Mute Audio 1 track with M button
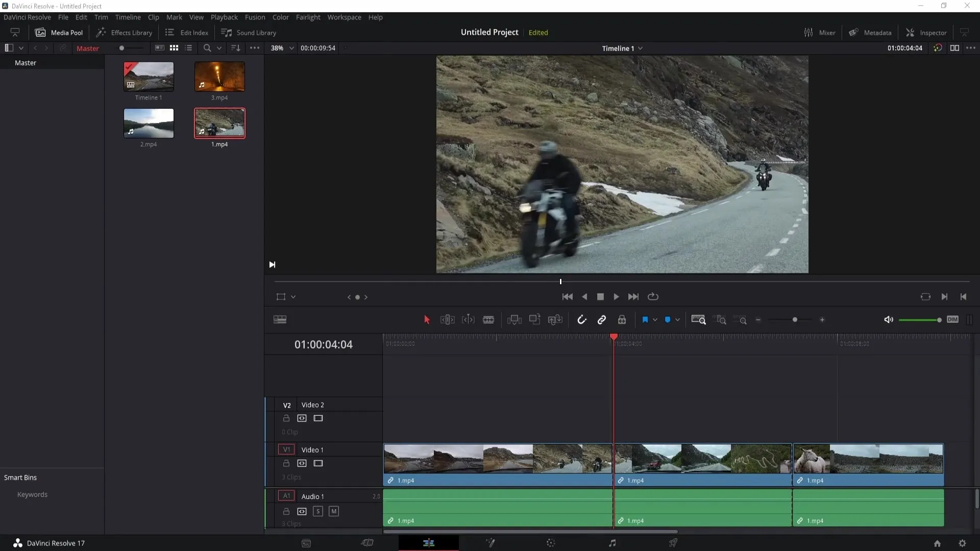Viewport: 980px width, 551px height. click(334, 511)
